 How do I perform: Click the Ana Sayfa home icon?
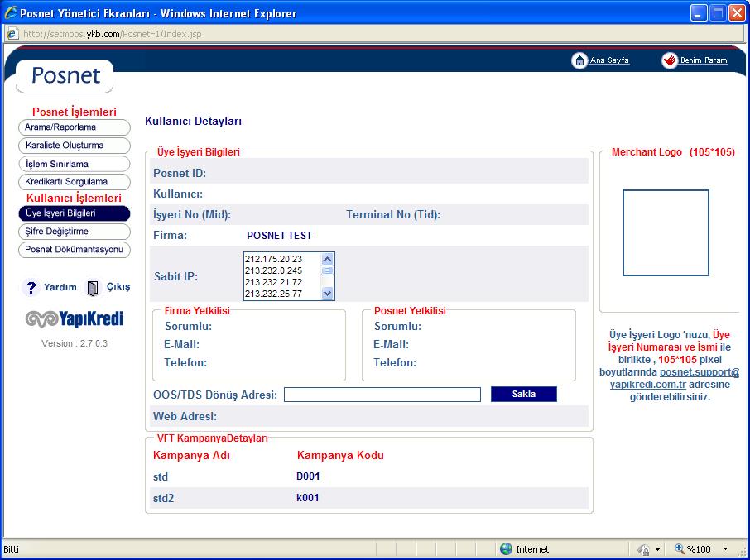pos(579,60)
